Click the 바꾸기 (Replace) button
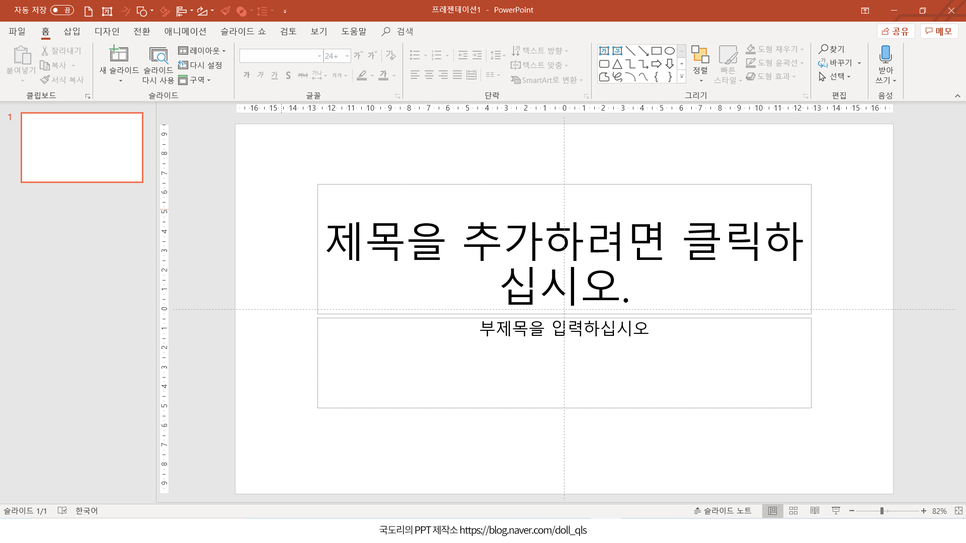 coord(835,63)
